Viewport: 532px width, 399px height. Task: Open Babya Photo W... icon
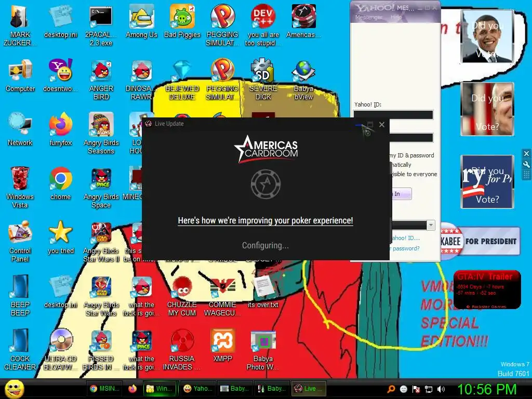coord(263,350)
